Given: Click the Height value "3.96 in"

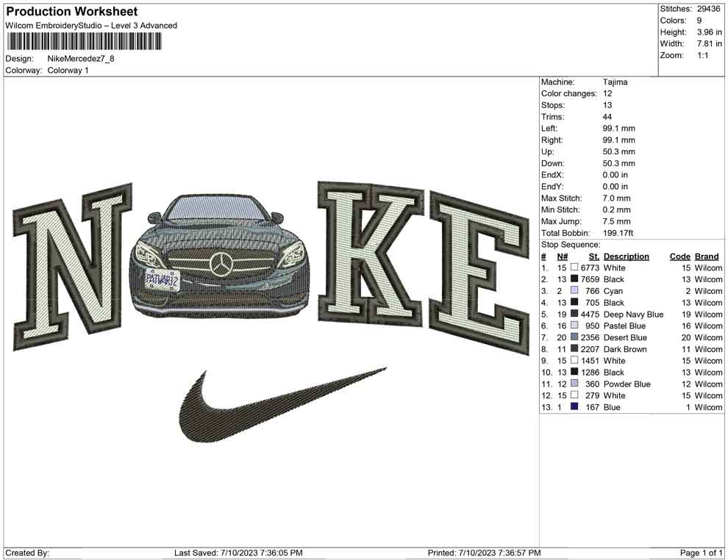Looking at the screenshot, I should click(x=710, y=32).
